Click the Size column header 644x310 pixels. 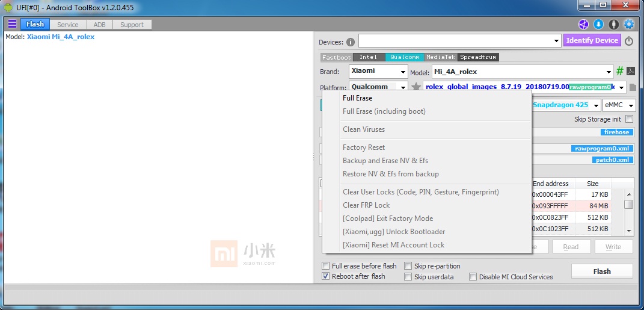pos(593,184)
